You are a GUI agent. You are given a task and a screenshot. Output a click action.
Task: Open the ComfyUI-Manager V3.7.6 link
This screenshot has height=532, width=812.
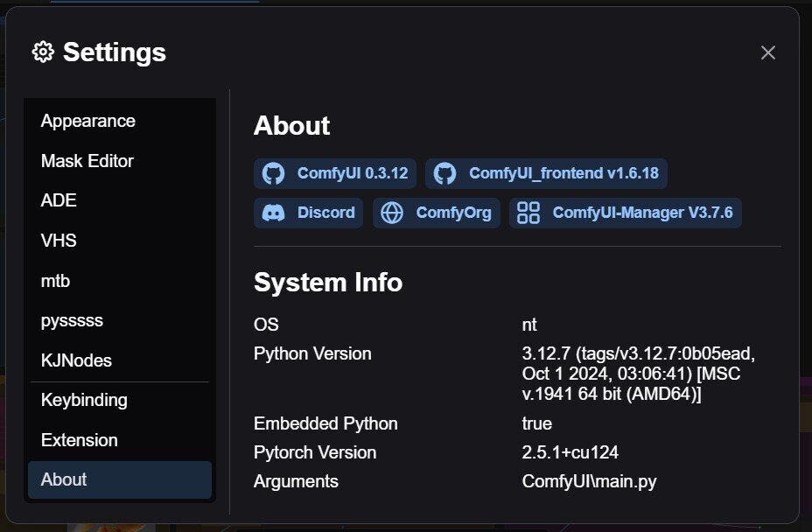coord(642,213)
